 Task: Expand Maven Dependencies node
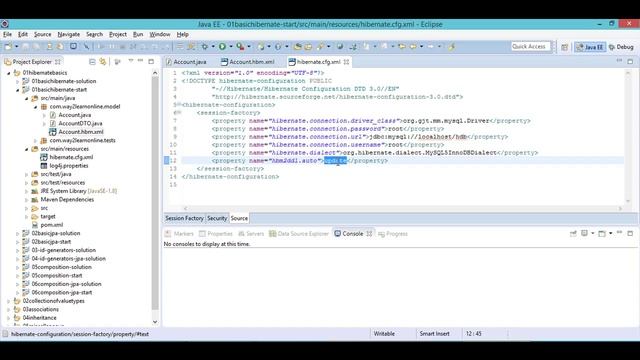pyautogui.click(x=27, y=200)
